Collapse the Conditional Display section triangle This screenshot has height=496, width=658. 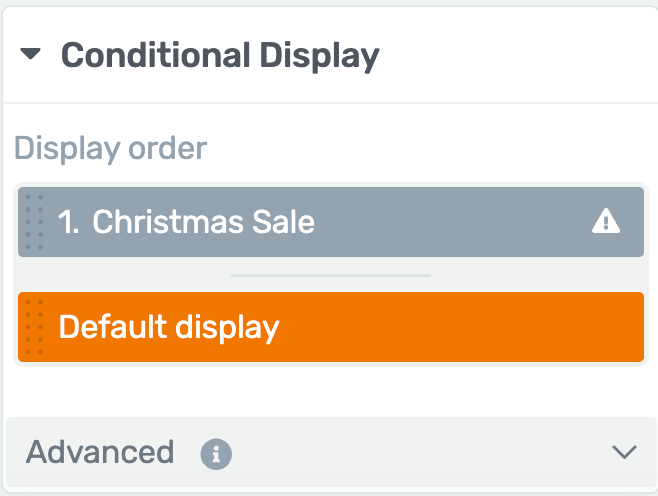(30, 54)
